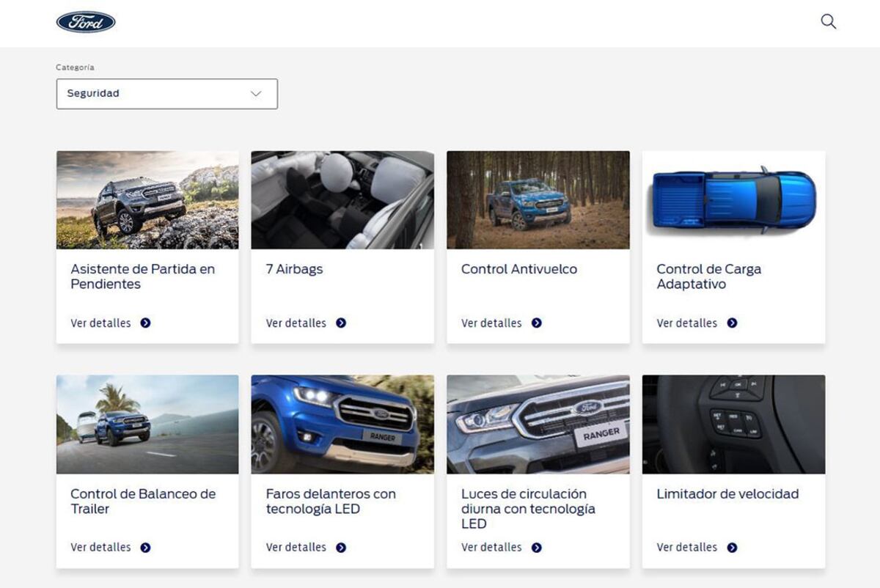Viewport: 880px width, 588px height.
Task: Select the Control de Balanceo de Trailer title
Action: click(x=143, y=501)
